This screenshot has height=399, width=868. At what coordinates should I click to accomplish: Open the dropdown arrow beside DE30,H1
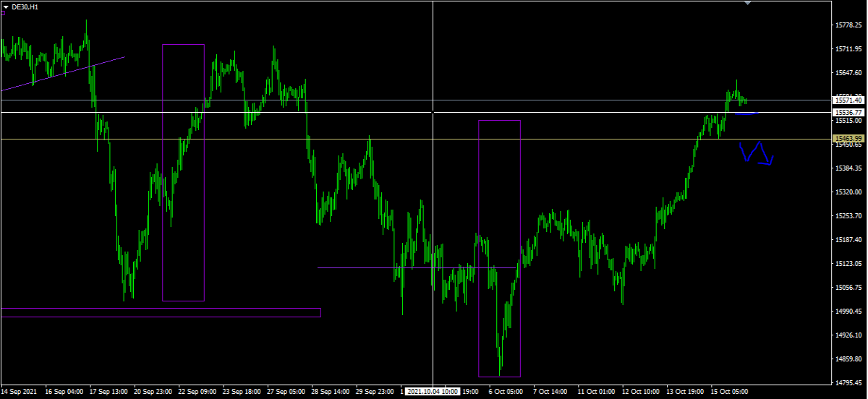pyautogui.click(x=6, y=6)
